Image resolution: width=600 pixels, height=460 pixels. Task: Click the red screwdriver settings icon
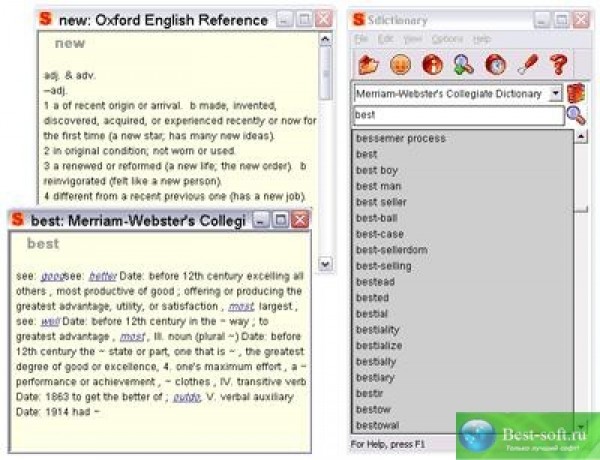[x=528, y=64]
